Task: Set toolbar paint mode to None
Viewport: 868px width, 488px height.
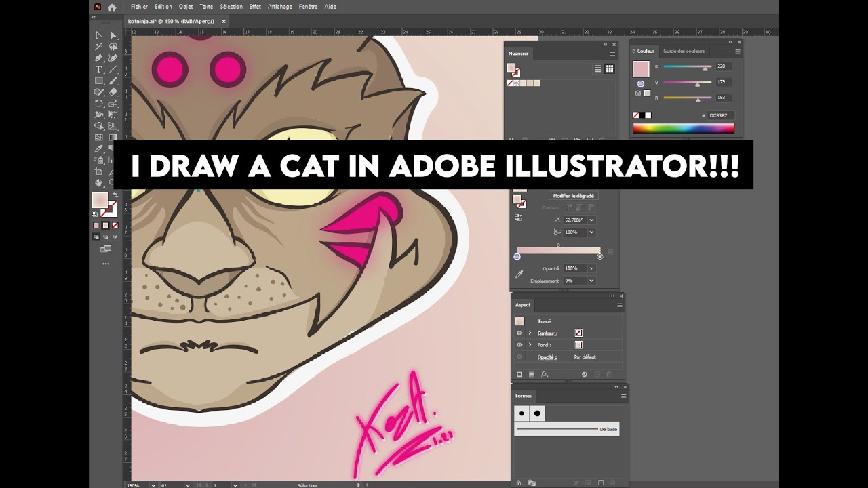Action: click(114, 225)
